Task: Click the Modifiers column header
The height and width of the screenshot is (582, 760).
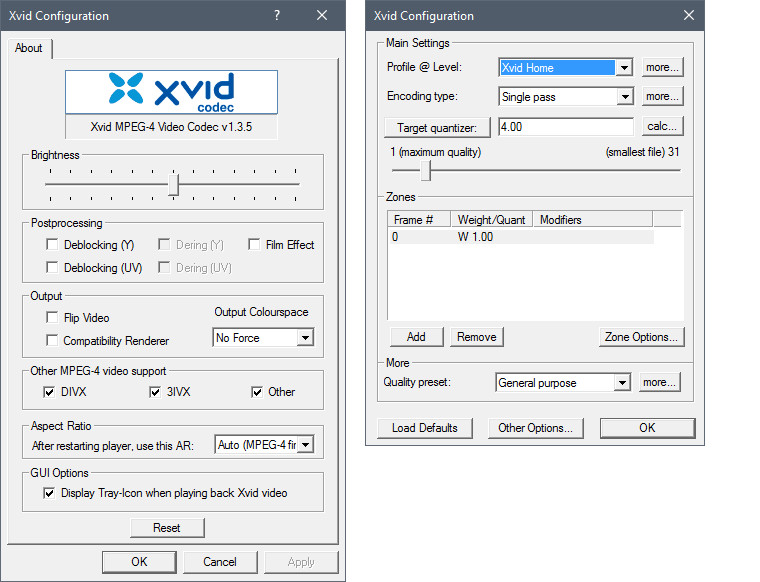Action: [x=593, y=220]
